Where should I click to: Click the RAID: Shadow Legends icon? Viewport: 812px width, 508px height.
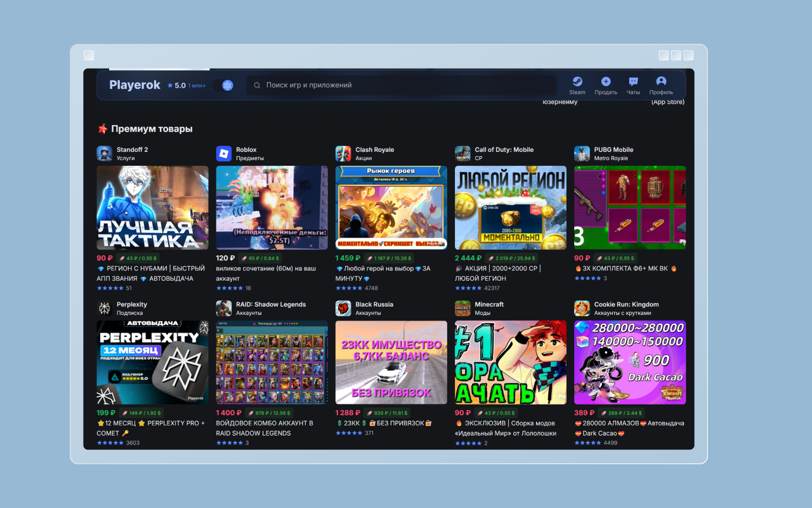tap(224, 309)
